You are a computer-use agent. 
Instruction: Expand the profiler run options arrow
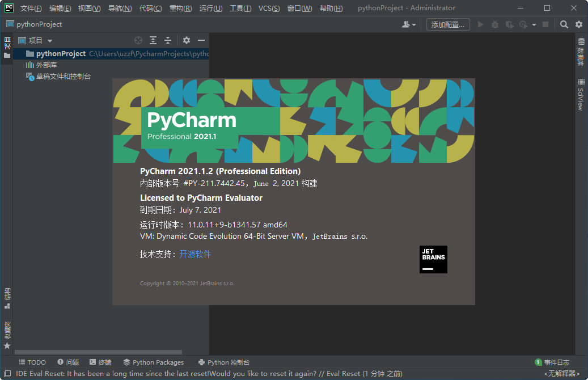coord(534,25)
